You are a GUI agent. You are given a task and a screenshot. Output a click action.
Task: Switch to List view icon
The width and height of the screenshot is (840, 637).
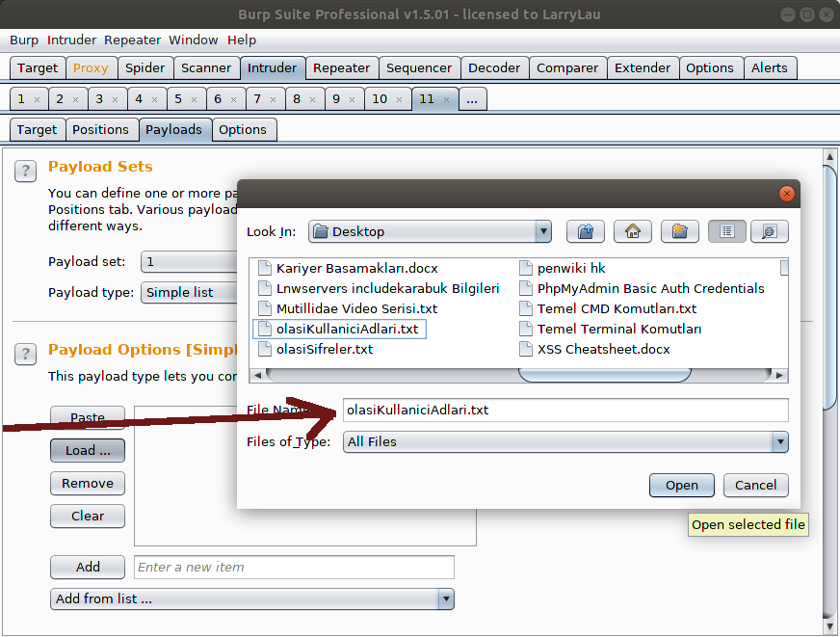tap(727, 231)
